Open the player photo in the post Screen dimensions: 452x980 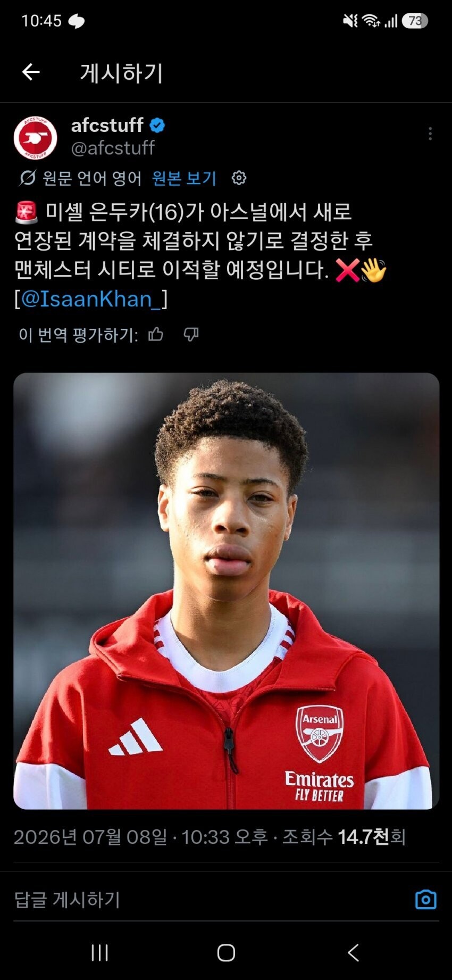click(x=227, y=591)
